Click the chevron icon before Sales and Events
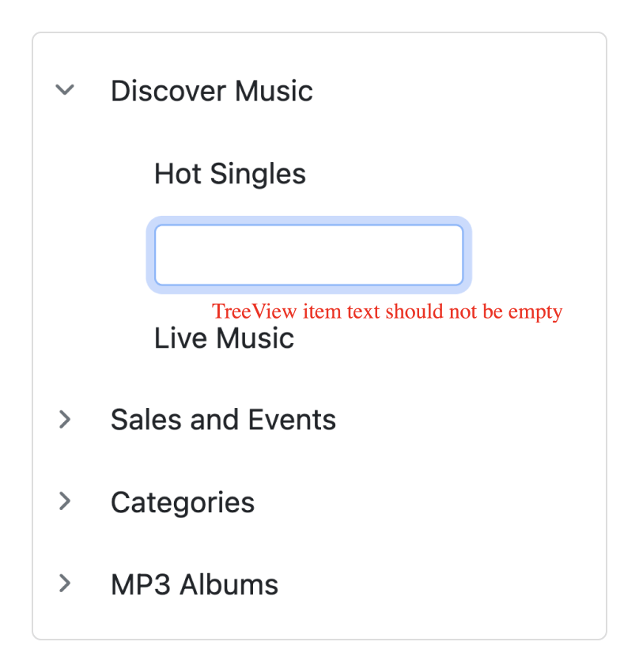The height and width of the screenshot is (672, 639). (65, 419)
